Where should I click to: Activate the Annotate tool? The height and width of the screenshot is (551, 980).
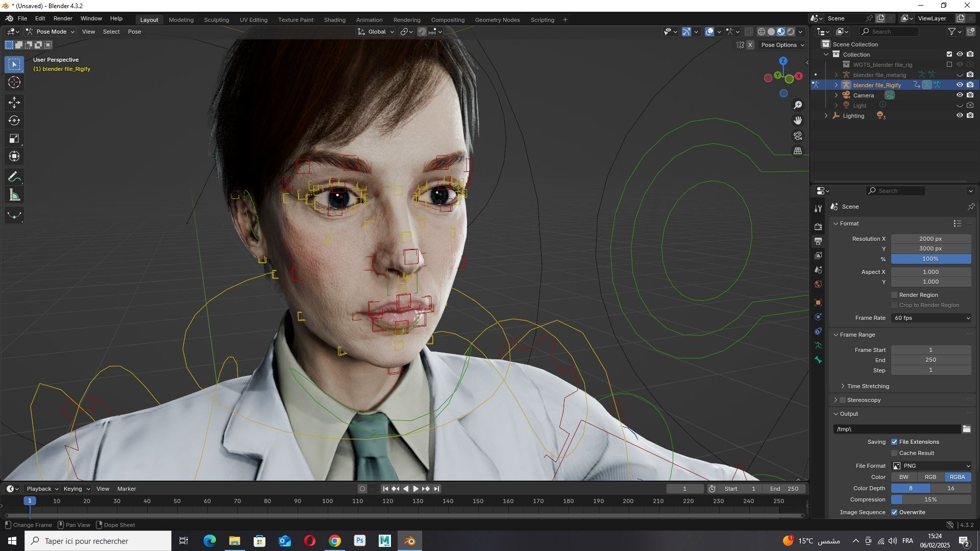[x=14, y=177]
